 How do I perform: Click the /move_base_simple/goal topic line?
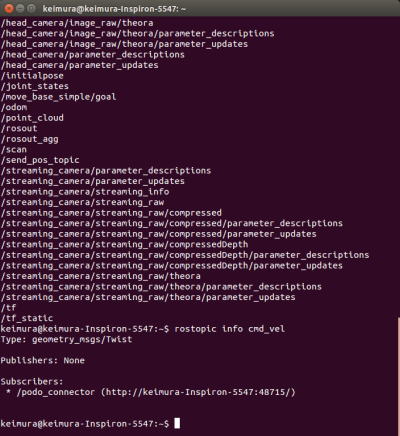tap(58, 97)
